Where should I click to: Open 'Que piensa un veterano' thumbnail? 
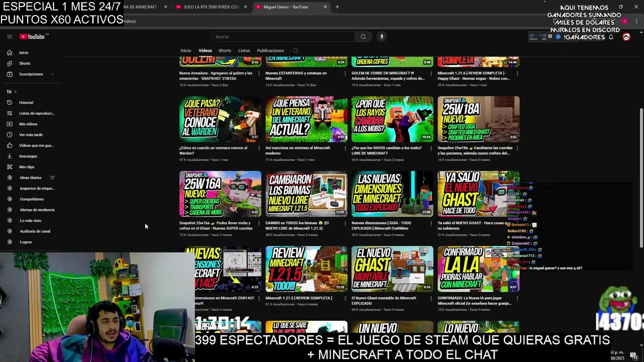click(306, 119)
